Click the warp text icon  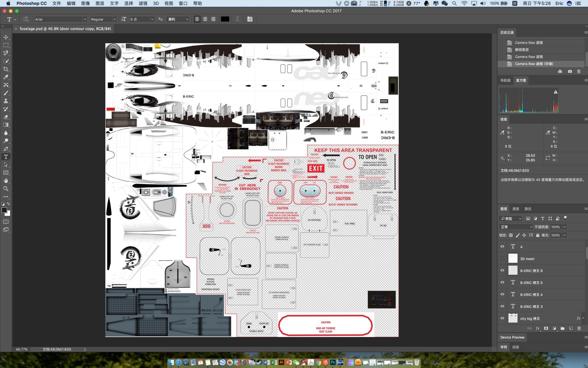click(237, 19)
